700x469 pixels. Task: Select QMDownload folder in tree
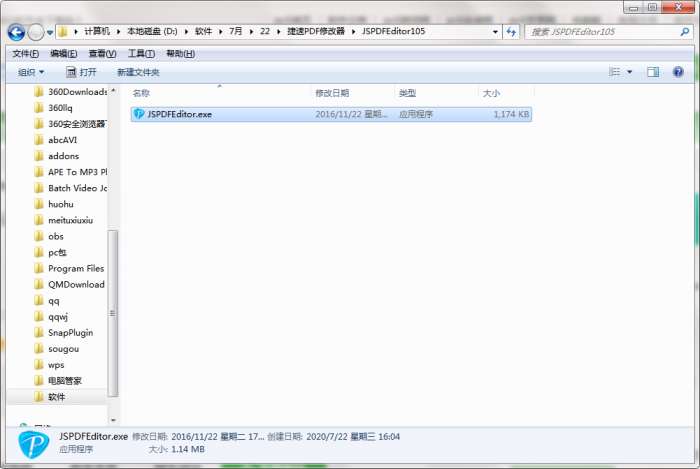(x=70, y=284)
